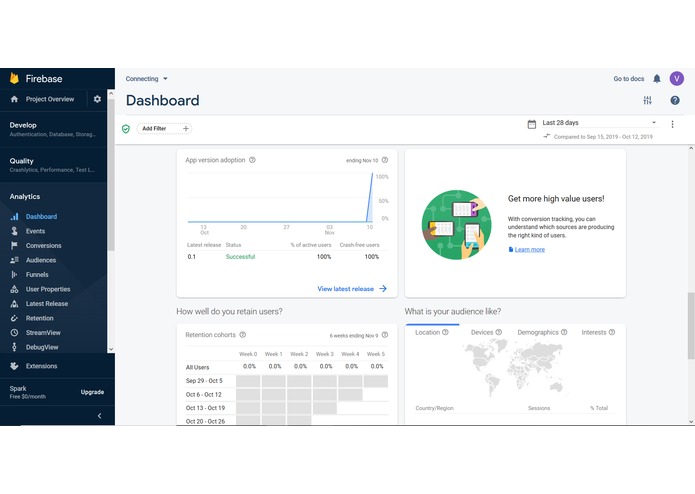Open Dashboard in Analytics menu
This screenshot has width=695, height=494.
(41, 216)
